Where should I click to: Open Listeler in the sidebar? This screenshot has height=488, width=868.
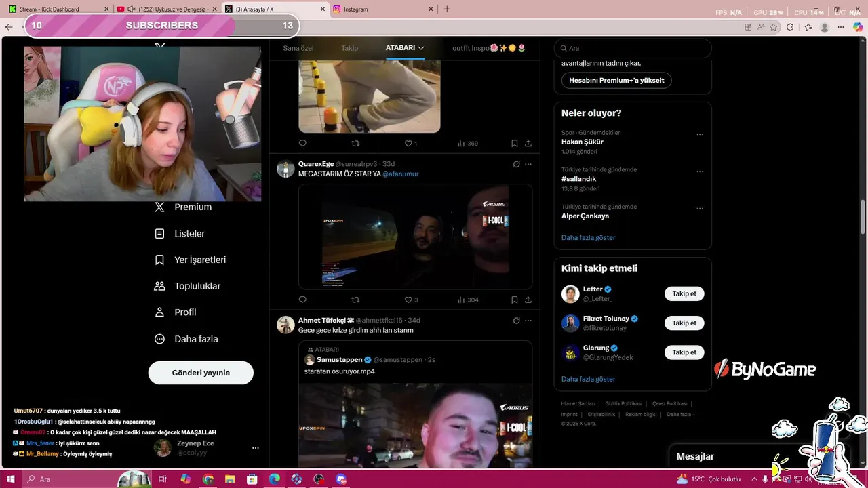click(x=180, y=234)
